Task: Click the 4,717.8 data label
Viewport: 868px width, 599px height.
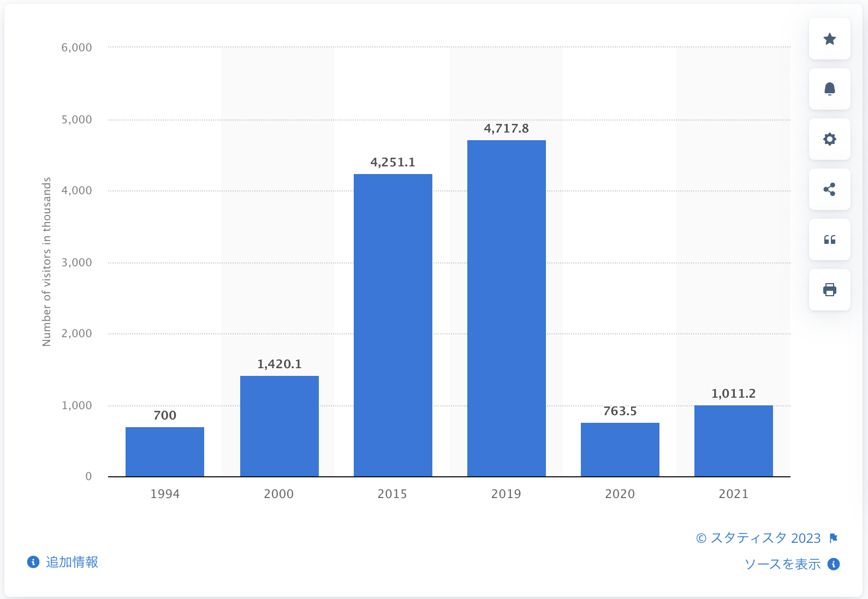Action: pos(506,129)
